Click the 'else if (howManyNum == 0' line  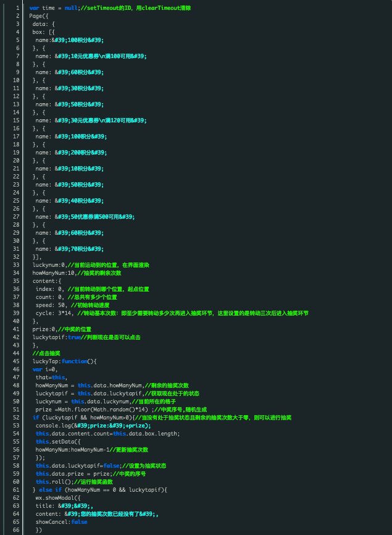(100, 490)
